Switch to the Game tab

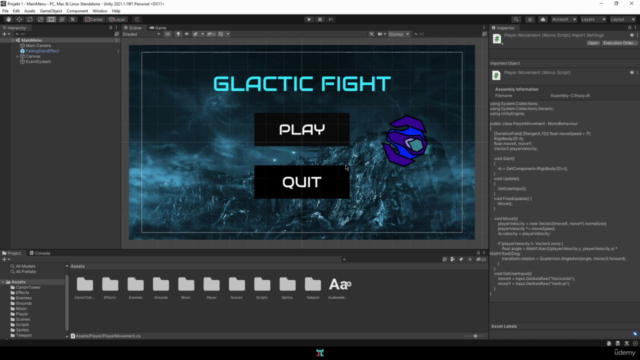pos(158,28)
